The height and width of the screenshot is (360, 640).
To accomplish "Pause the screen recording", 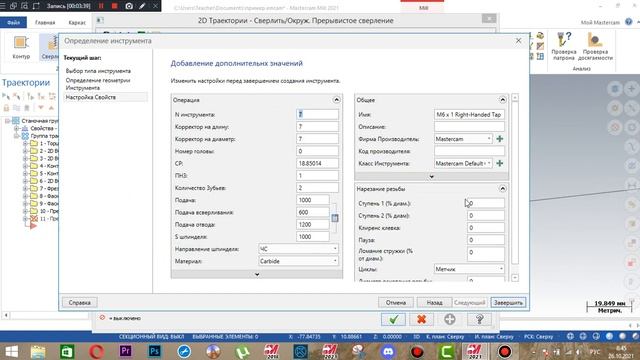I will [x=101, y=6].
